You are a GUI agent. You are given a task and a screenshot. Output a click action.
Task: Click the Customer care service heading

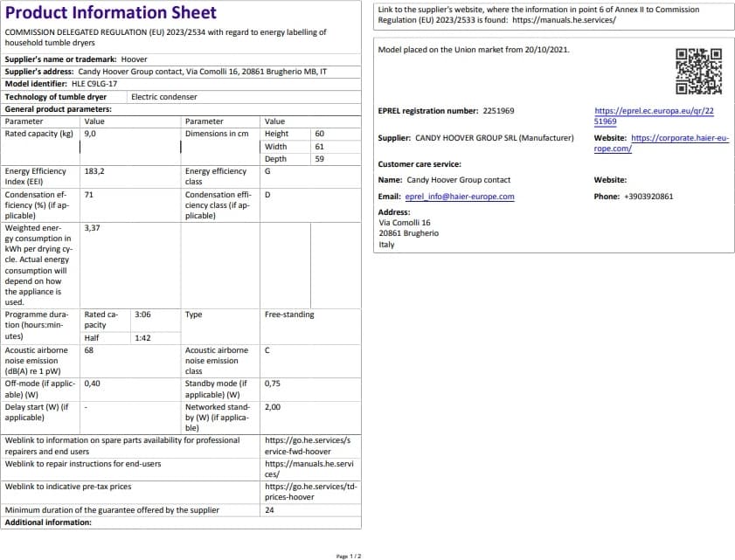tap(419, 164)
